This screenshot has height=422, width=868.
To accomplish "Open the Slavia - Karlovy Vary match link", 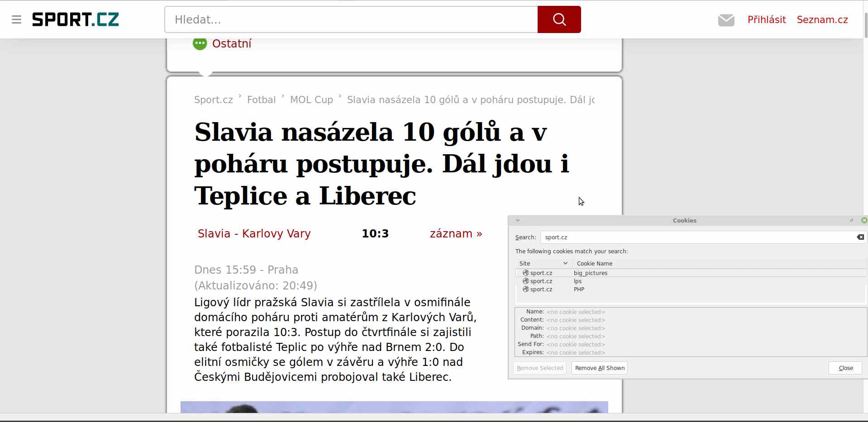I will [x=254, y=233].
